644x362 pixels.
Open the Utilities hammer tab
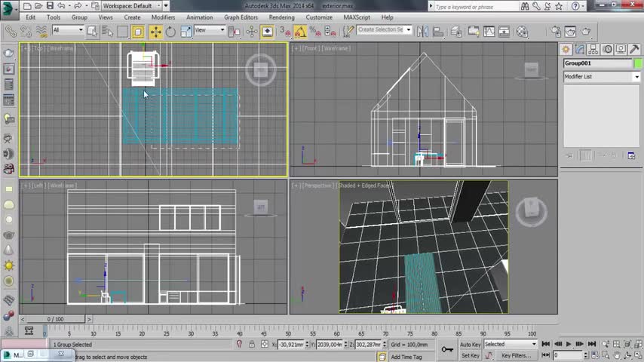pos(633,49)
